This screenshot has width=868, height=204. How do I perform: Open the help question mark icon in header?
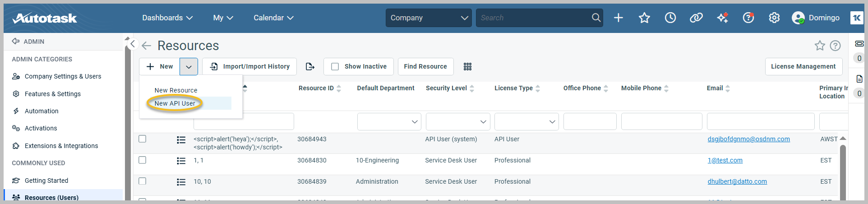[748, 18]
